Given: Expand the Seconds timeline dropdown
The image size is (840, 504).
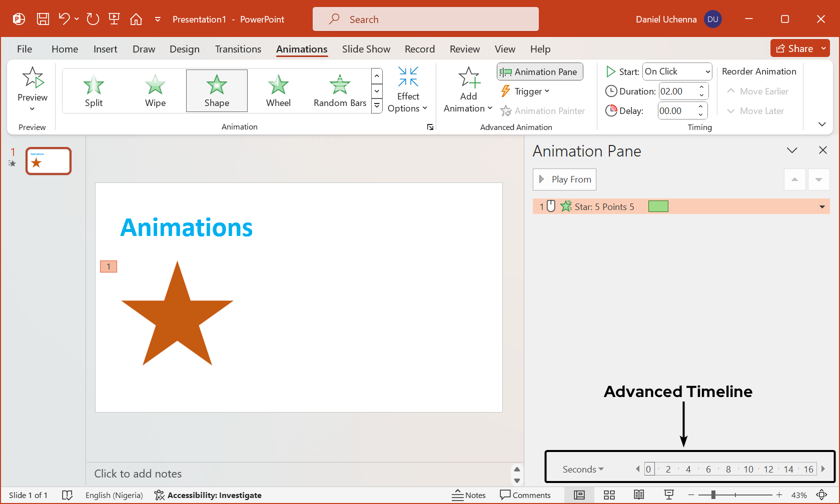Looking at the screenshot, I should tap(583, 469).
